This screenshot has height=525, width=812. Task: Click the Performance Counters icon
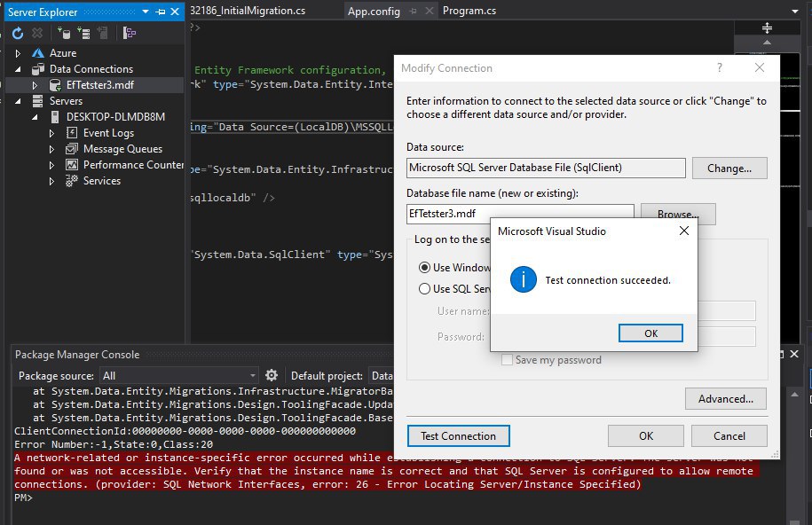tap(72, 165)
